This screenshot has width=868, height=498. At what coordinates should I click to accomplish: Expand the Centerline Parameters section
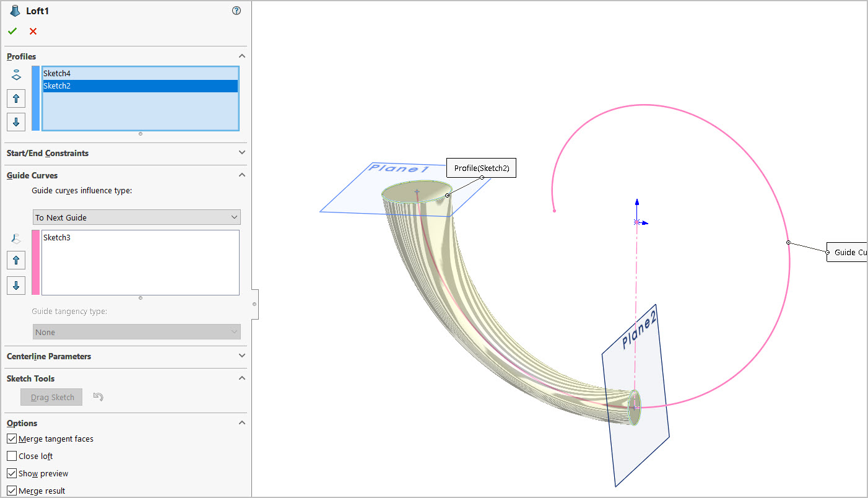click(x=124, y=356)
